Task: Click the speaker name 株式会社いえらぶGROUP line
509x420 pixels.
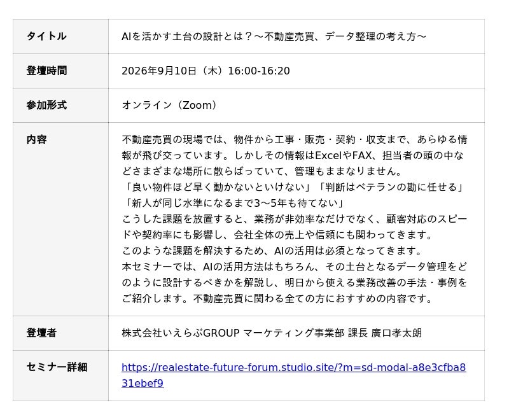Action: point(272,333)
